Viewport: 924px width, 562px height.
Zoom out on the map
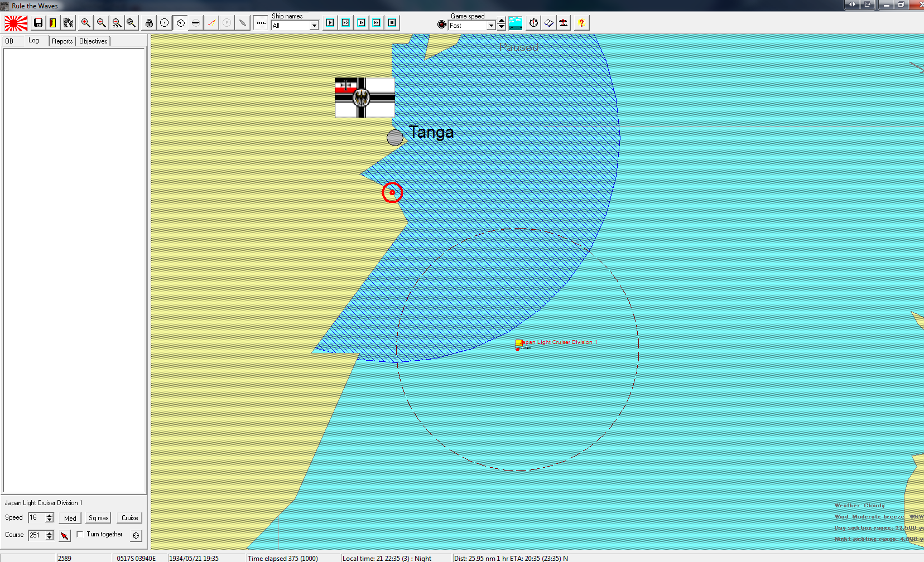tap(101, 23)
